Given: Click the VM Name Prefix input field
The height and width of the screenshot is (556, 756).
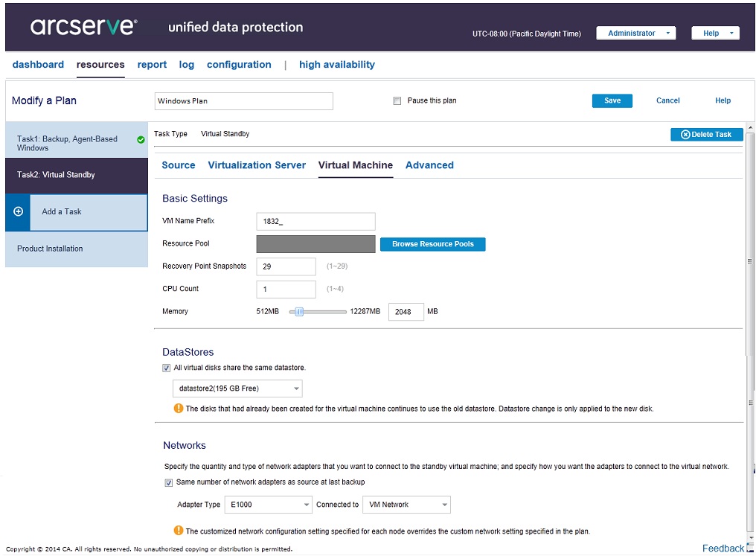Looking at the screenshot, I should [315, 222].
